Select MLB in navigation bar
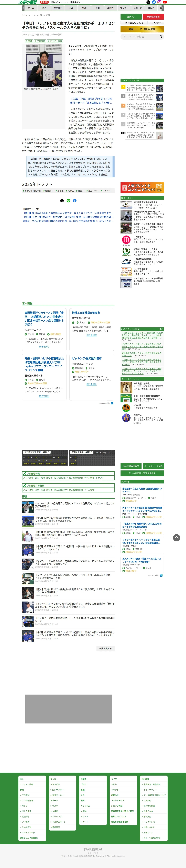Viewport: 186px width, 868px height. click(x=71, y=8)
